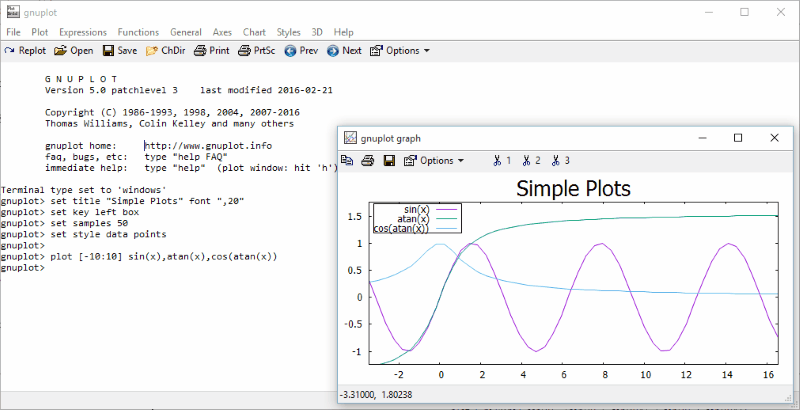Click the last empty gnuplot> prompt
800x410 pixels.
click(x=22, y=268)
